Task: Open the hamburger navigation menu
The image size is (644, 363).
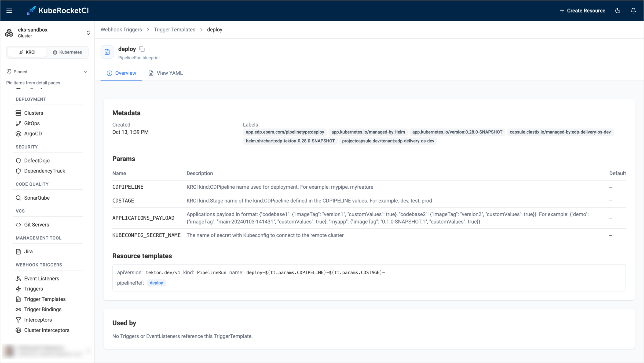Action: 9,11
